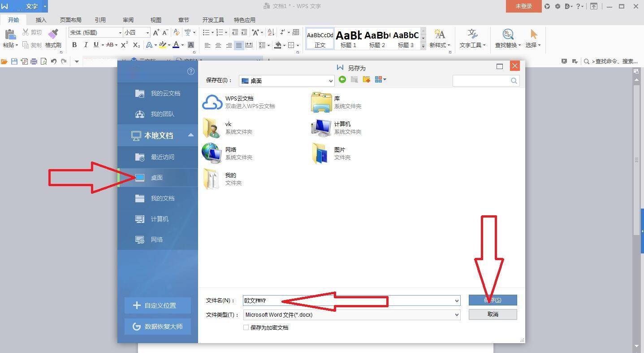Select the 图片 folder in file list
The image size is (644, 353).
point(332,153)
